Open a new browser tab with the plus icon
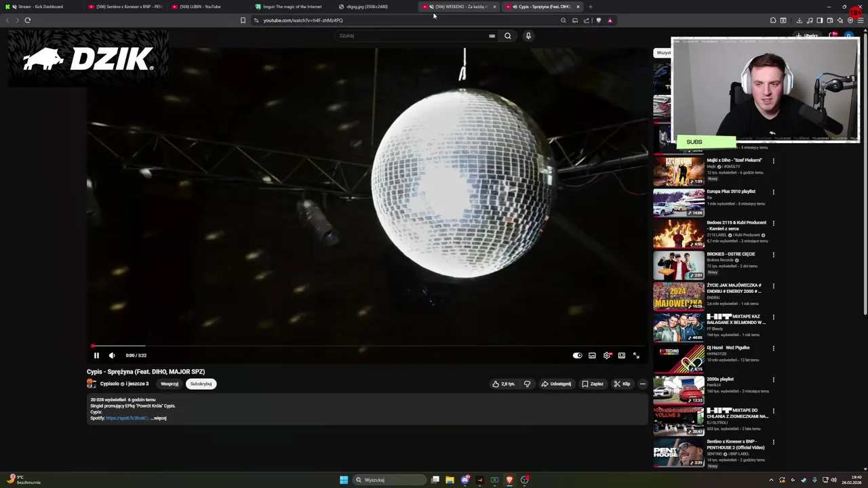The image size is (868, 488). point(590,7)
